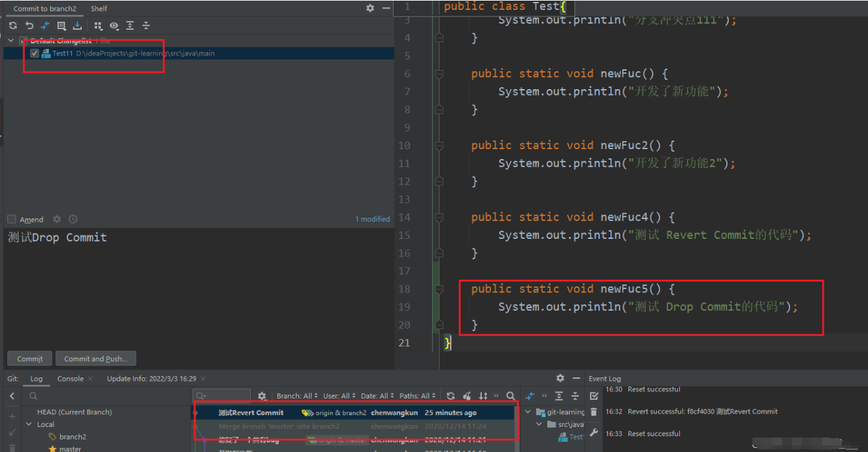This screenshot has width=868, height=452.
Task: Open the Branch: All filter dropdown
Action: point(297,396)
